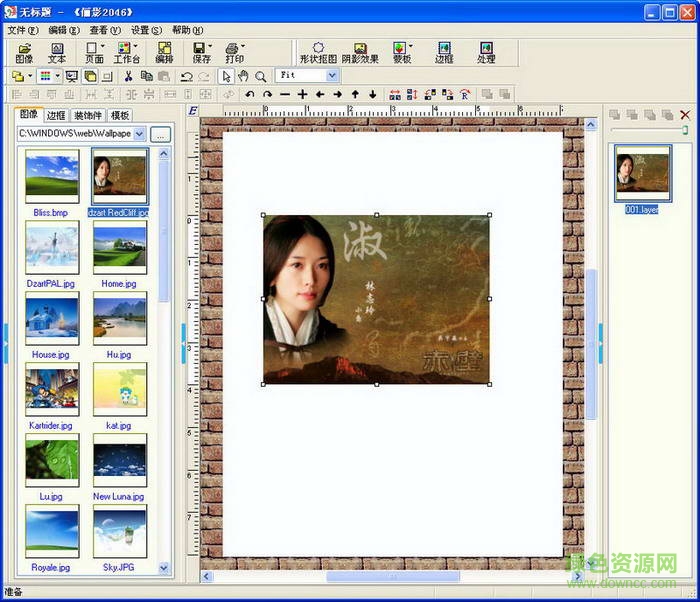Click the browse folder "..." button
The height and width of the screenshot is (602, 700).
[160, 133]
